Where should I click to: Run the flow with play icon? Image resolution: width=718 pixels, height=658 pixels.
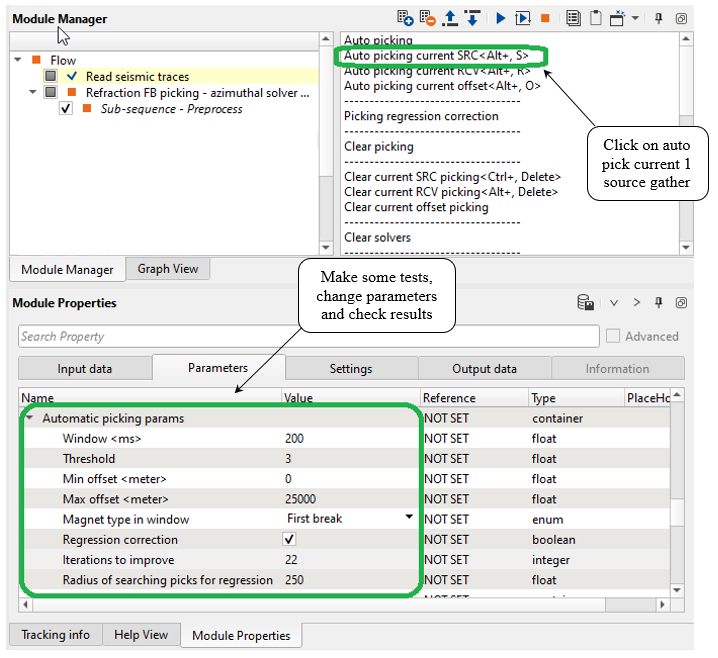500,18
